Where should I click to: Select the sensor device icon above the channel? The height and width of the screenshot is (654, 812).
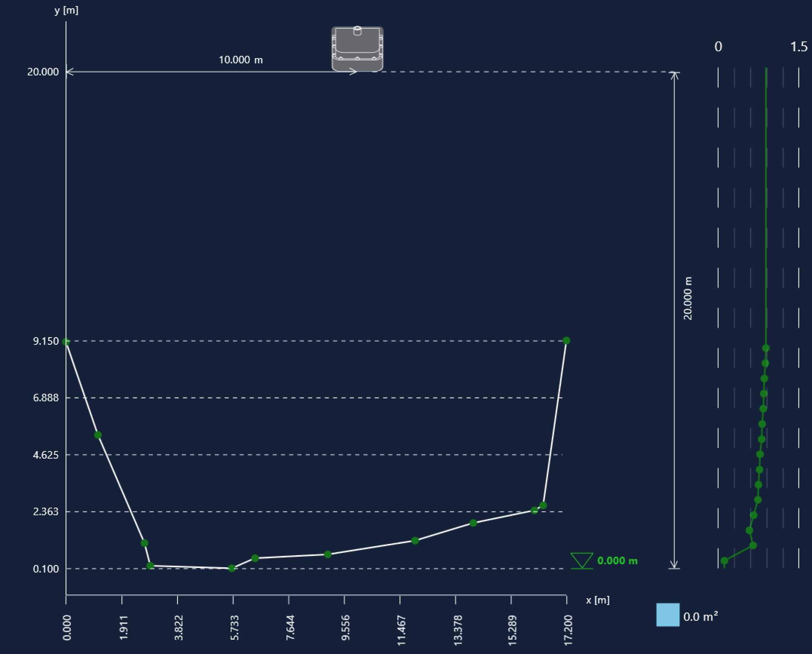tap(357, 49)
